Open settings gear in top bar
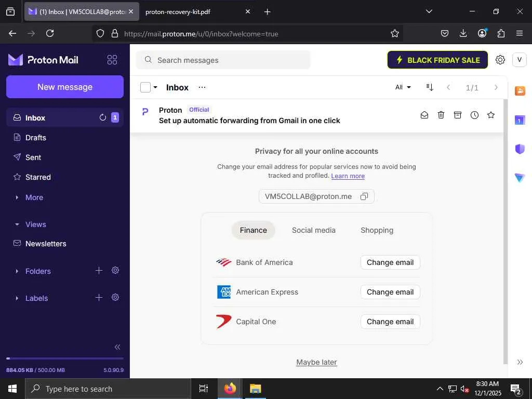The image size is (532, 399). [500, 60]
